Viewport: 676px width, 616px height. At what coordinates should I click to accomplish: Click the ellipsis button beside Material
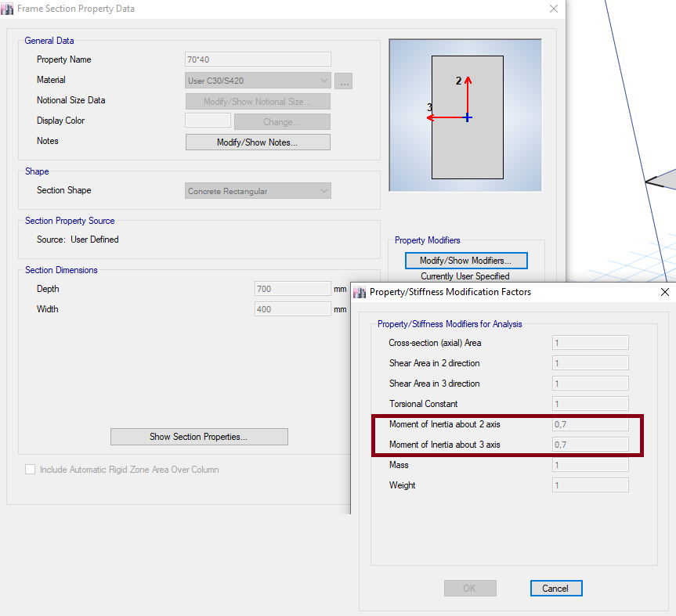pyautogui.click(x=343, y=81)
